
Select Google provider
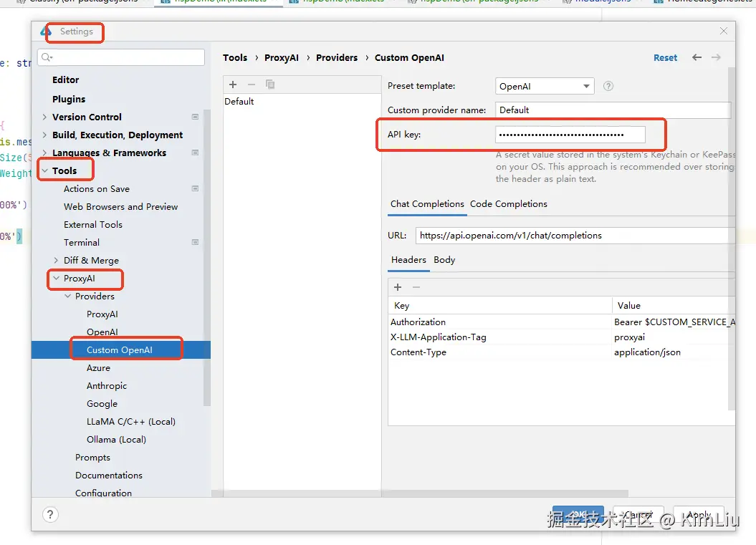click(102, 403)
